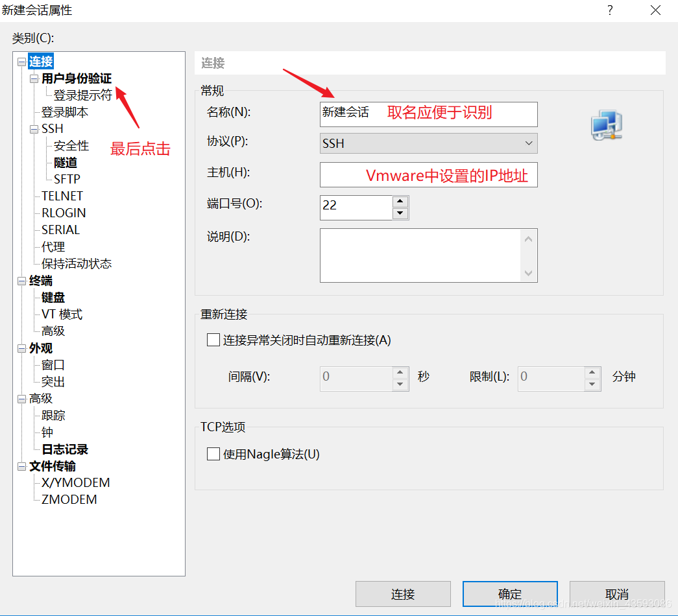Select SERIAL in the tree

(60, 230)
